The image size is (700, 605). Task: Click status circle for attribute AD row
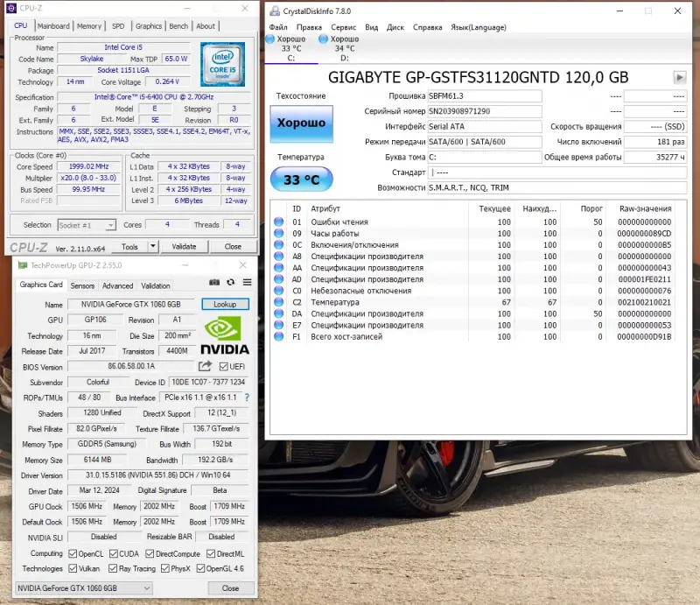[278, 279]
